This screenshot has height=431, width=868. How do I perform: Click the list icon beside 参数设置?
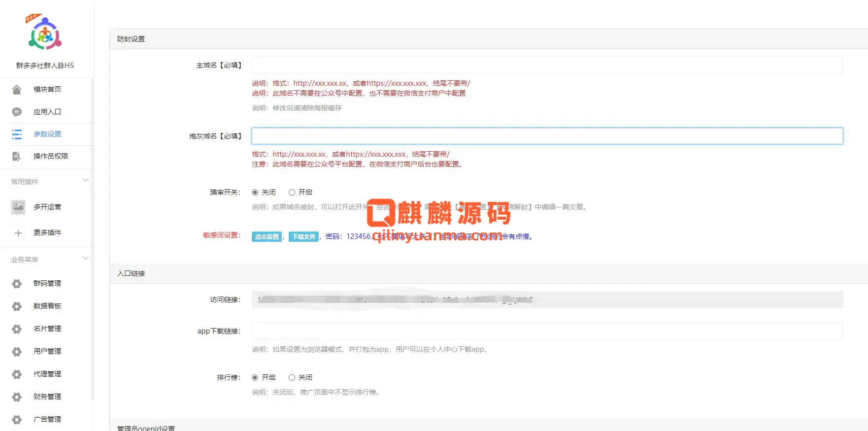point(17,134)
